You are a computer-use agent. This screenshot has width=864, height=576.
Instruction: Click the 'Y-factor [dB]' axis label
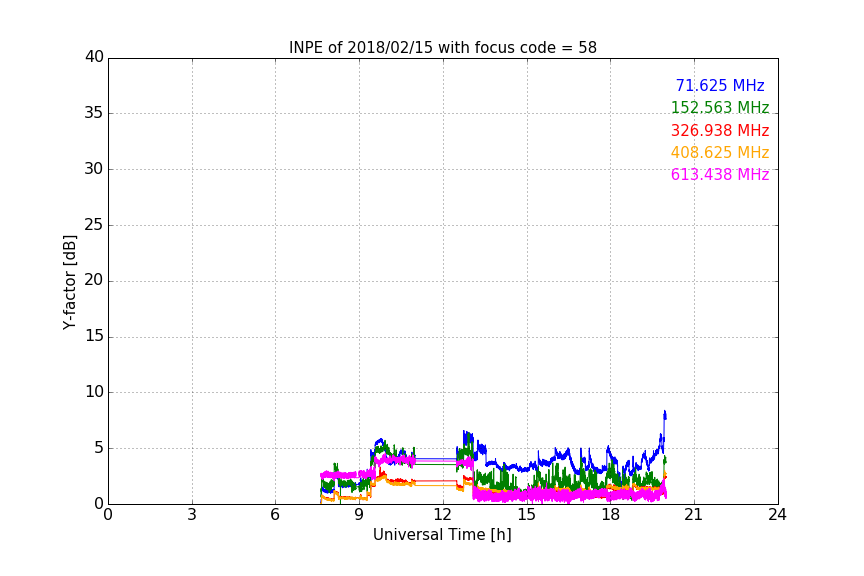pyautogui.click(x=69, y=282)
